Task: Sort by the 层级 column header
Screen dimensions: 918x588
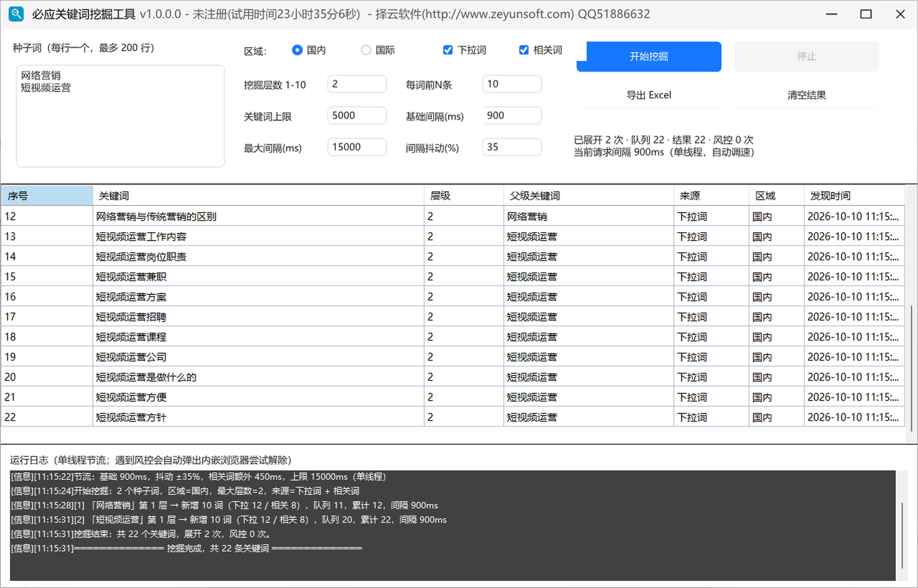Action: [x=464, y=196]
